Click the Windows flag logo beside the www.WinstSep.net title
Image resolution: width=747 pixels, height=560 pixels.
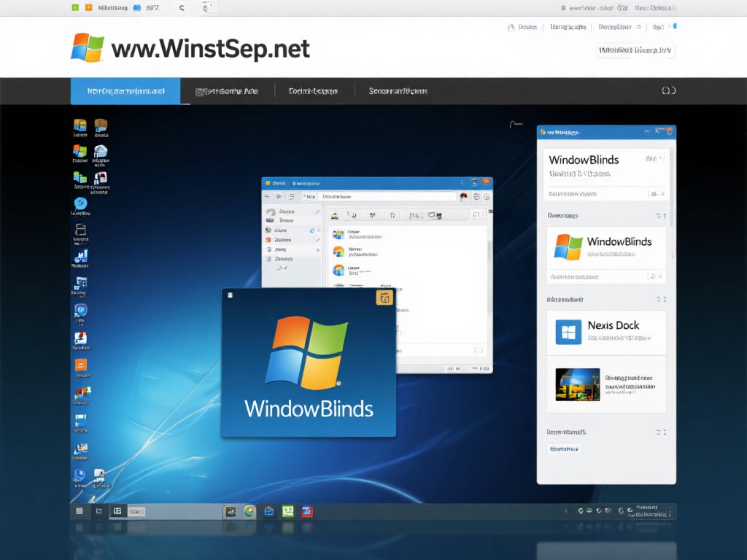point(88,47)
